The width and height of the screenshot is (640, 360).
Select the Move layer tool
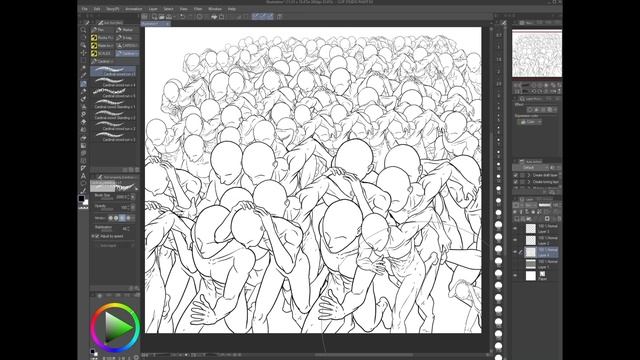(x=83, y=53)
